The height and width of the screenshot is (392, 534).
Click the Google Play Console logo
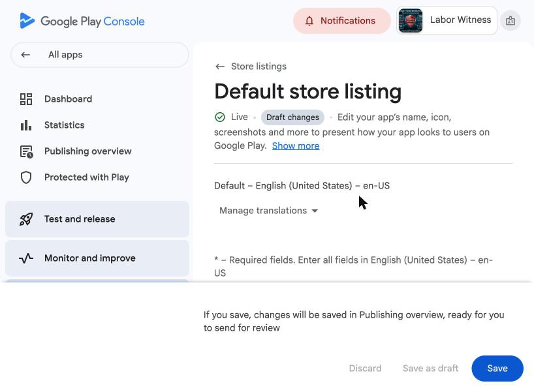(82, 21)
